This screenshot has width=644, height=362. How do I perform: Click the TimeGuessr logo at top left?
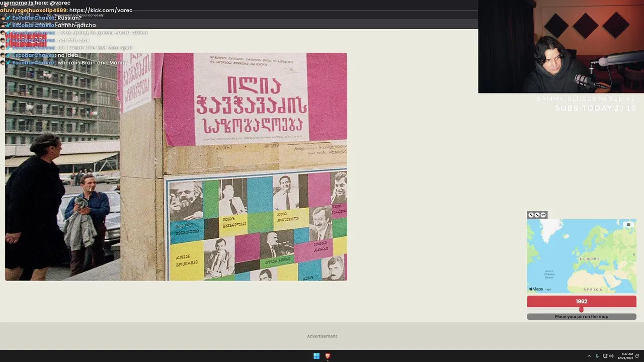click(26, 40)
